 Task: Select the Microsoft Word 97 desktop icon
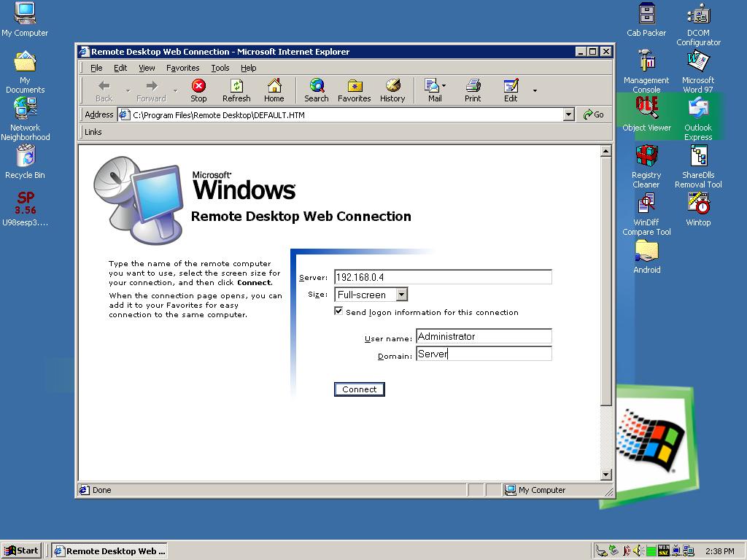(698, 71)
